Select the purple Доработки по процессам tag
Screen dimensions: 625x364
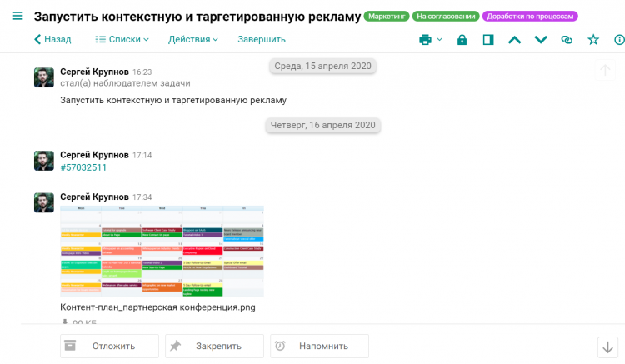click(530, 17)
